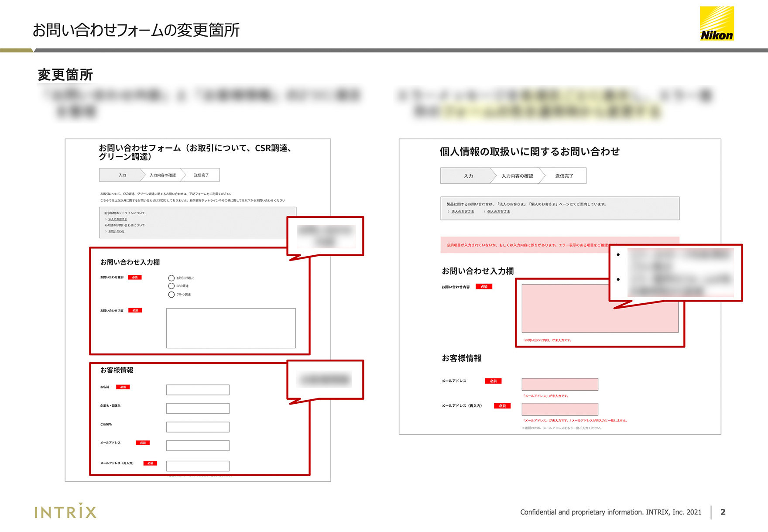Choose the お取引に関して radio button
Viewport: 768px width, 532px height.
171,278
